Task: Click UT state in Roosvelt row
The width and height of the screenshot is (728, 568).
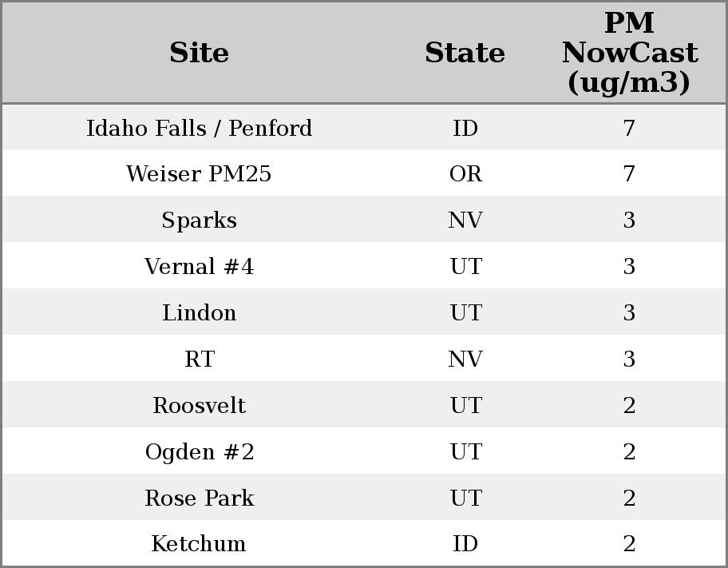Action: [x=465, y=406]
